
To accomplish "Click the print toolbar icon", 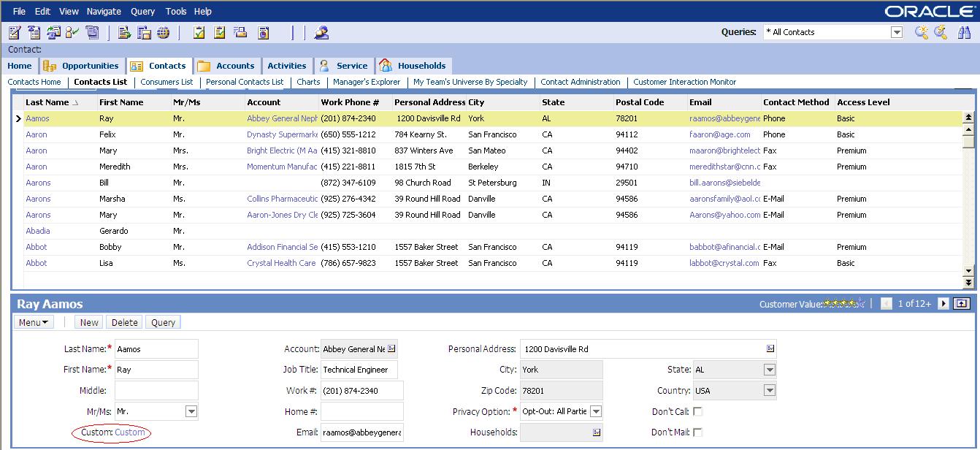I will pos(241,32).
